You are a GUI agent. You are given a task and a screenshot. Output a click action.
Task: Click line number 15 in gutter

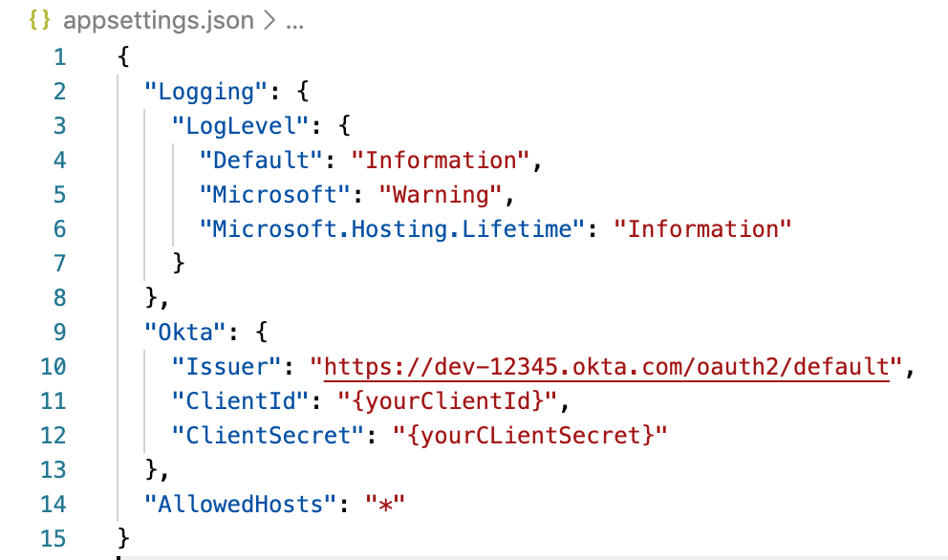(53, 538)
